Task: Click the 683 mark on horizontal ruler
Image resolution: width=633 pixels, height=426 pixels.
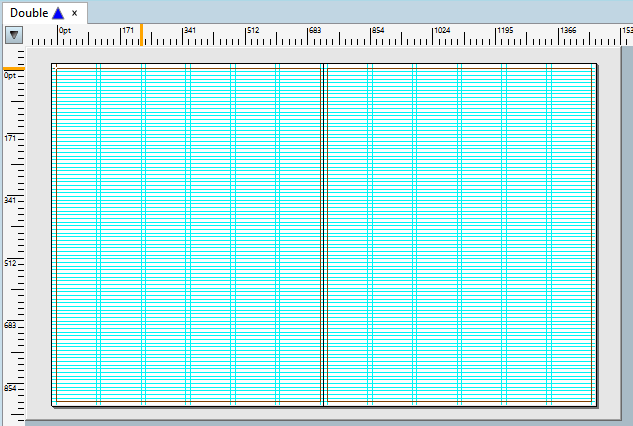Action: click(314, 30)
